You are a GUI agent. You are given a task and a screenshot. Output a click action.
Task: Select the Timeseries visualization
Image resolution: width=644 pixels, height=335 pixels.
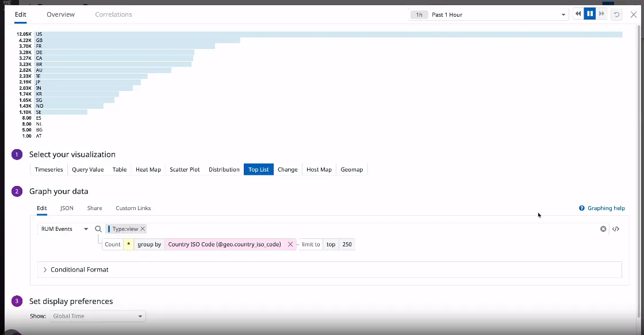tap(49, 170)
